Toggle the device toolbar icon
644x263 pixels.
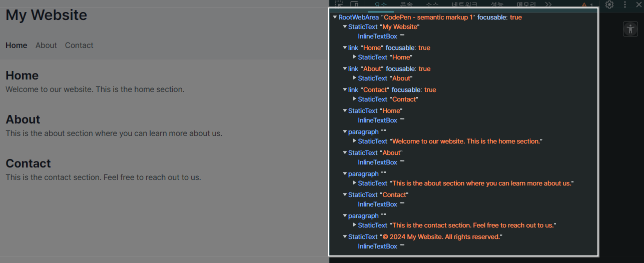click(354, 4)
